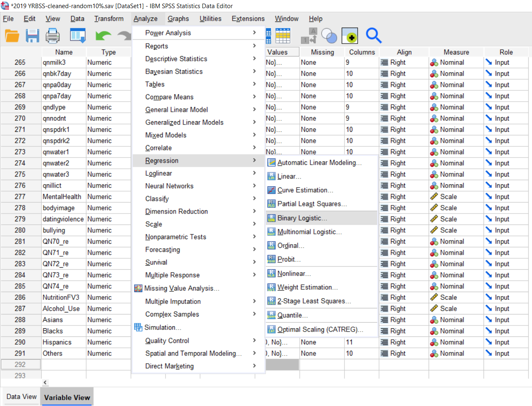Click the blue magnifying glass Search icon

[373, 35]
